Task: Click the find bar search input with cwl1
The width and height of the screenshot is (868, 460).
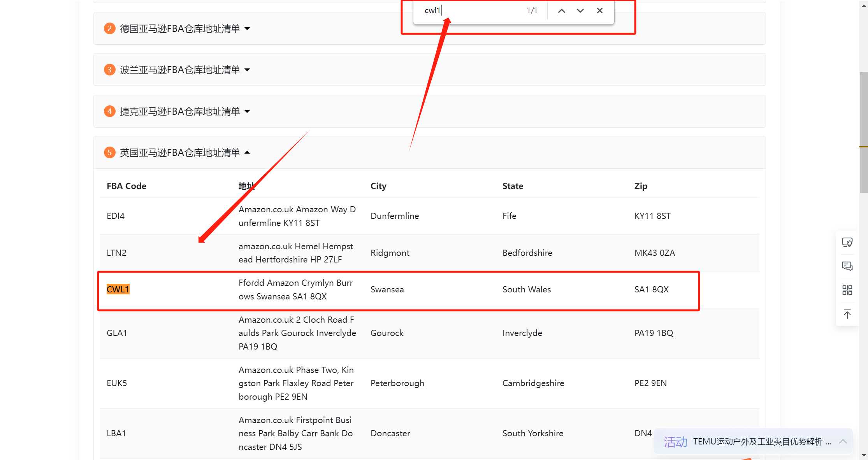Action: click(x=471, y=10)
